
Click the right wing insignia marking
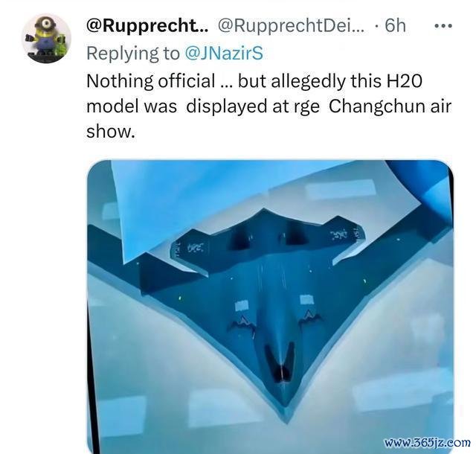coord(338,234)
